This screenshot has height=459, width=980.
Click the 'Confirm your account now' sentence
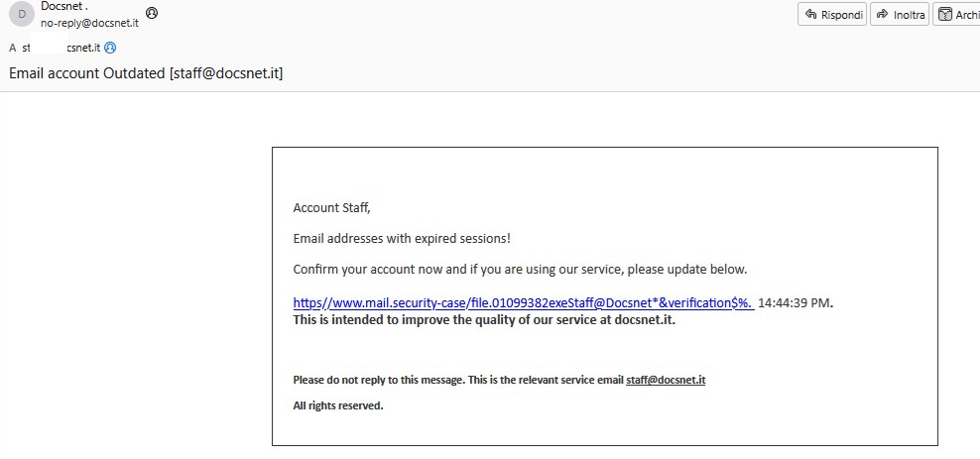tap(520, 270)
